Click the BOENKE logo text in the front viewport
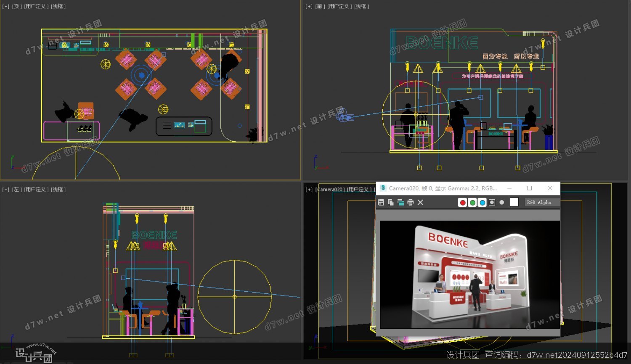 [x=441, y=43]
